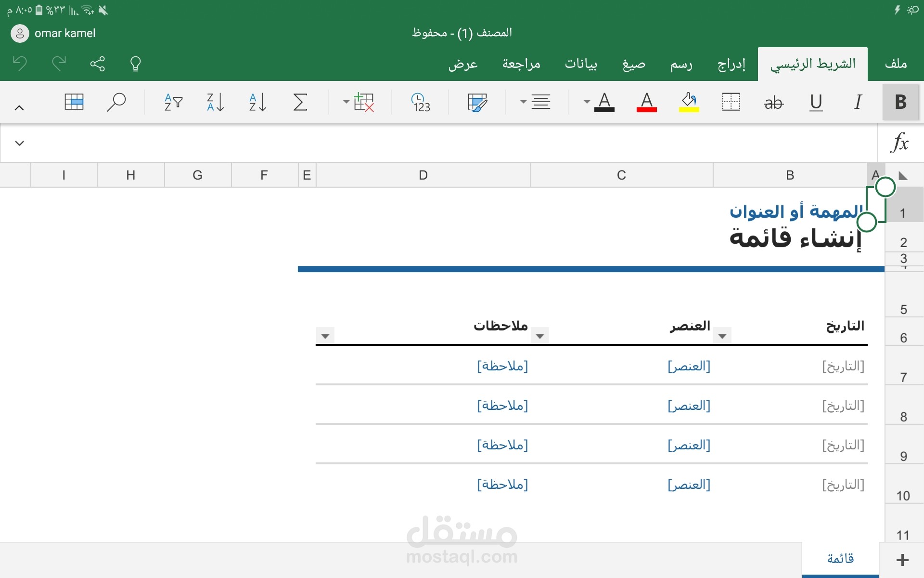Add a new sheet with plus button
The width and height of the screenshot is (924, 578).
pyautogui.click(x=902, y=560)
